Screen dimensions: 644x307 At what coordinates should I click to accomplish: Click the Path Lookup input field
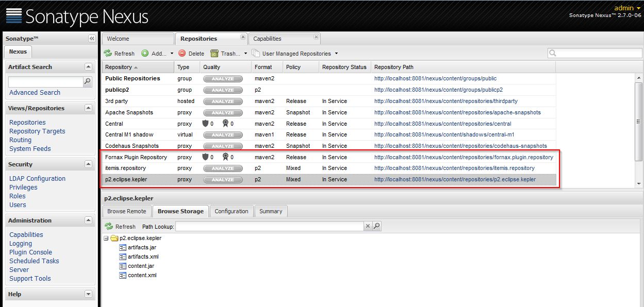(270, 226)
